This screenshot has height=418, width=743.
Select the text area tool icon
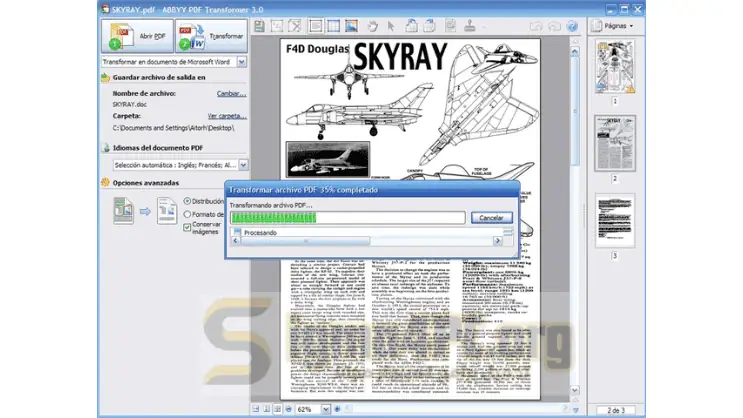pos(316,27)
